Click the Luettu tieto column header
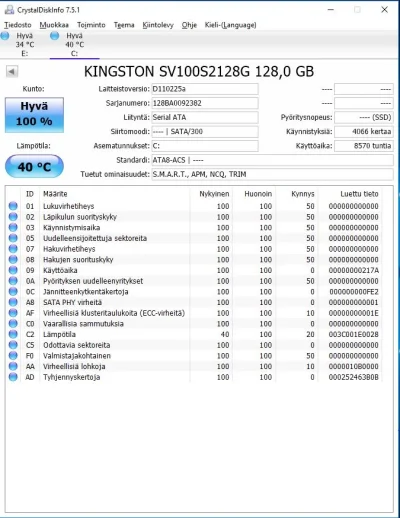This screenshot has width=400, height=518. (359, 194)
